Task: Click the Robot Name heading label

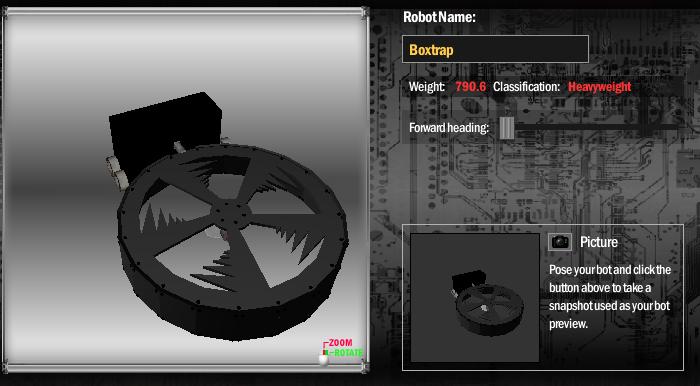Action: tap(439, 17)
